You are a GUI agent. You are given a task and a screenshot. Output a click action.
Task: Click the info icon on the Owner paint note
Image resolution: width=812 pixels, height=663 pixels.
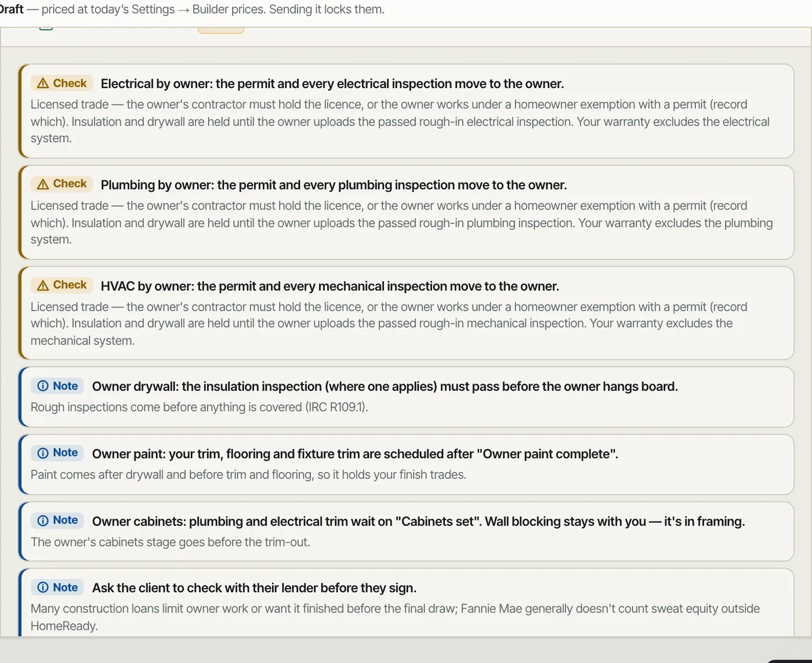pyautogui.click(x=43, y=453)
